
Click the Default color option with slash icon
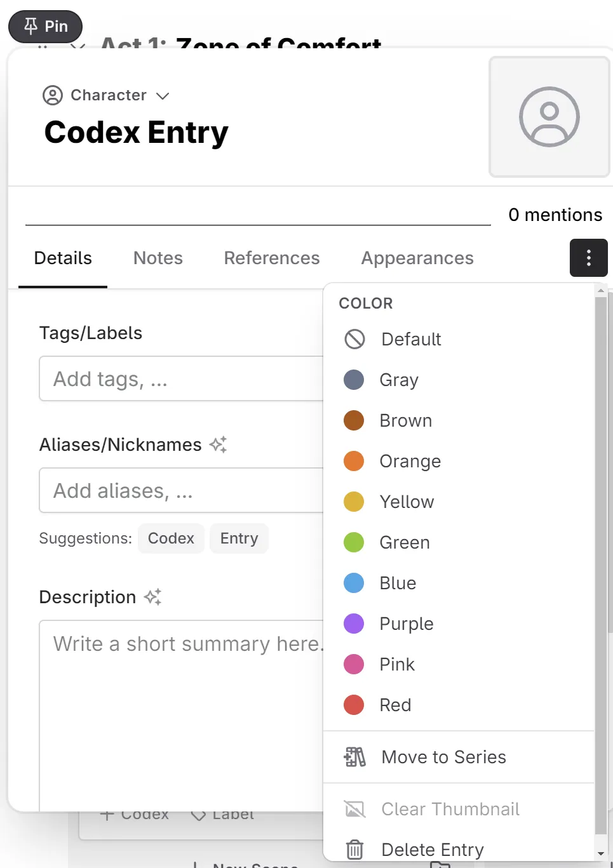pos(354,339)
